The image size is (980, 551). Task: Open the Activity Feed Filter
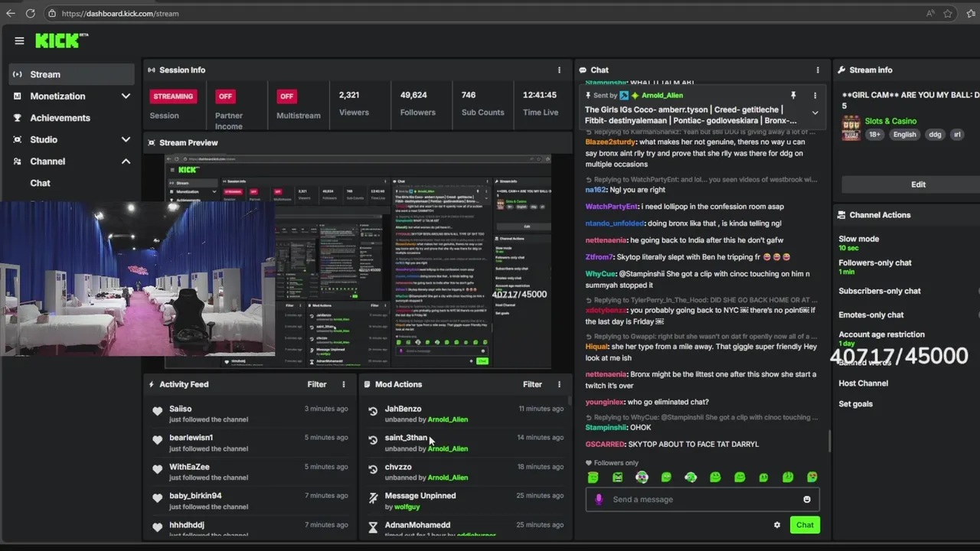click(x=317, y=384)
